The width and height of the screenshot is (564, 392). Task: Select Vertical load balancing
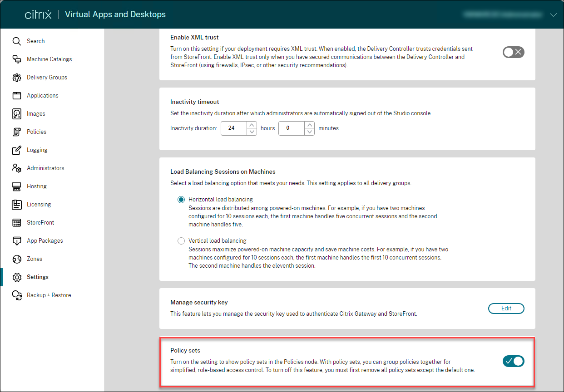pyautogui.click(x=181, y=241)
